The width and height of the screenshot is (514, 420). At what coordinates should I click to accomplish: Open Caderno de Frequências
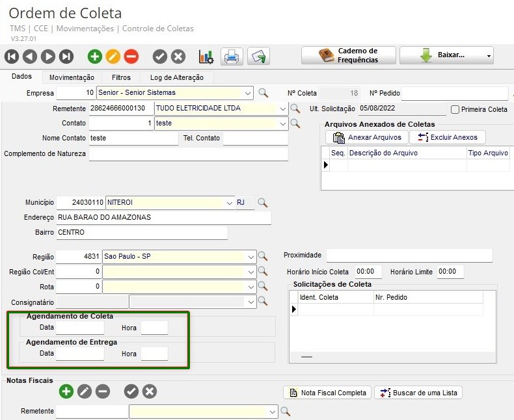(349, 55)
